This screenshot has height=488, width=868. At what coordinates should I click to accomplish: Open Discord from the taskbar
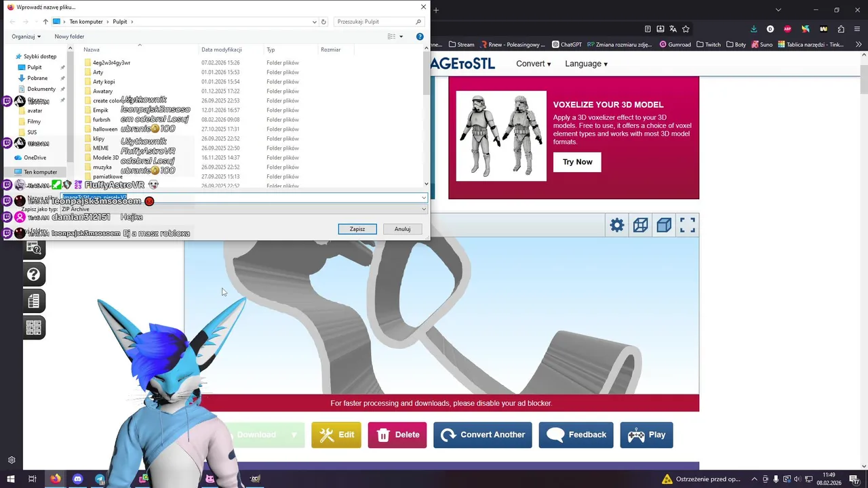pyautogui.click(x=77, y=479)
